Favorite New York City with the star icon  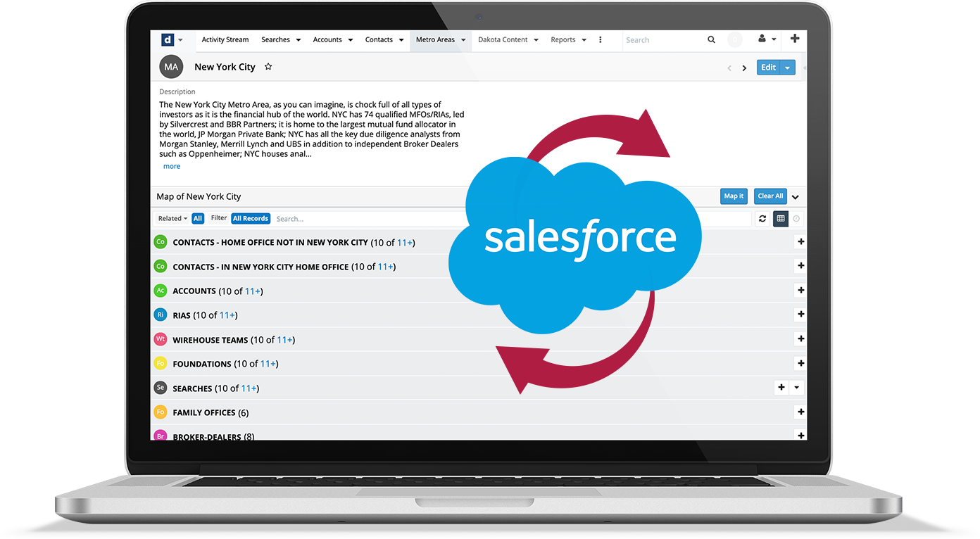point(268,67)
